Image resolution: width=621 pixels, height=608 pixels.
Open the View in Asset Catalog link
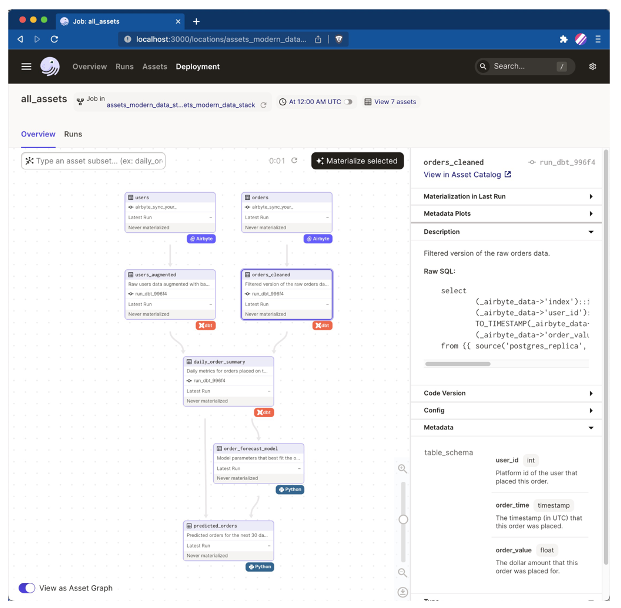pos(467,175)
